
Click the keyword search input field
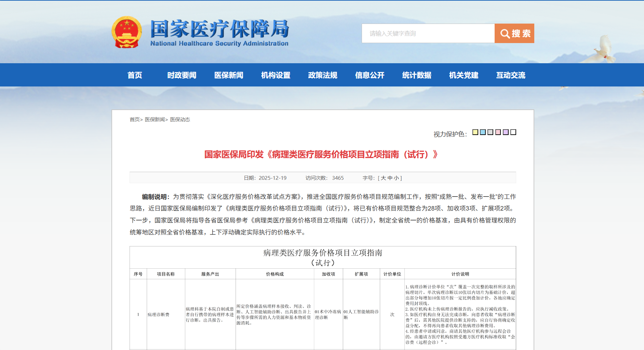coord(427,33)
